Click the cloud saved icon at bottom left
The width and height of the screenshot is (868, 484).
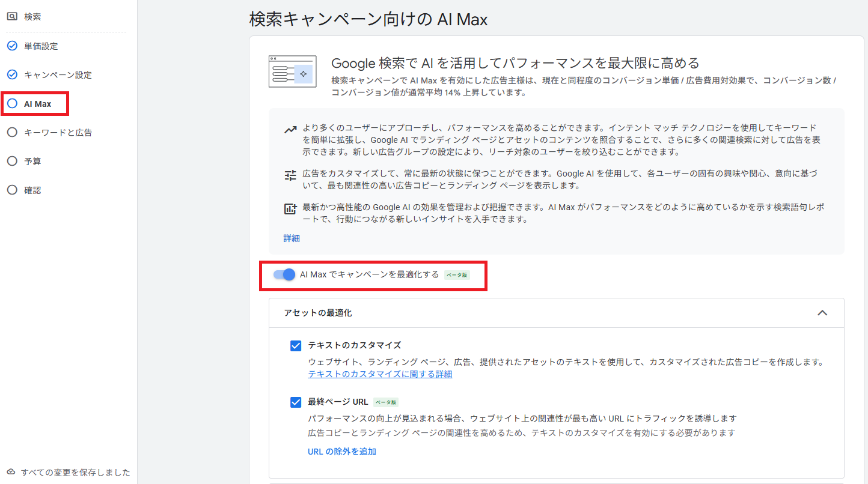point(11,472)
